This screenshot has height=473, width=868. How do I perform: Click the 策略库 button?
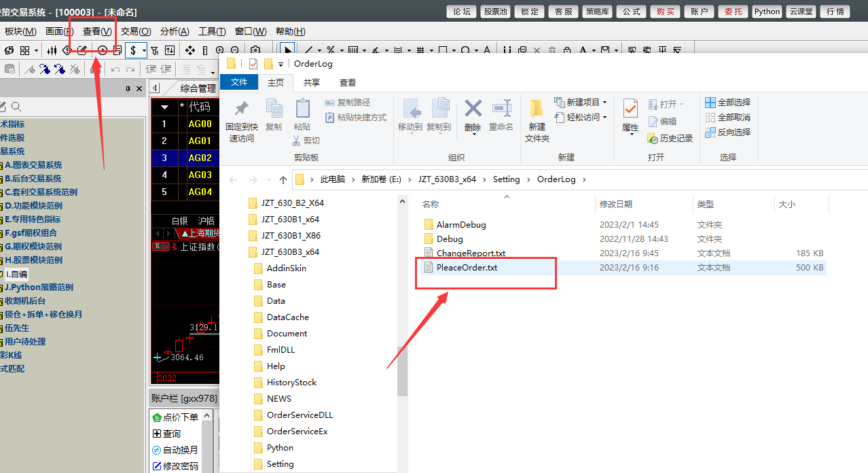pos(598,11)
